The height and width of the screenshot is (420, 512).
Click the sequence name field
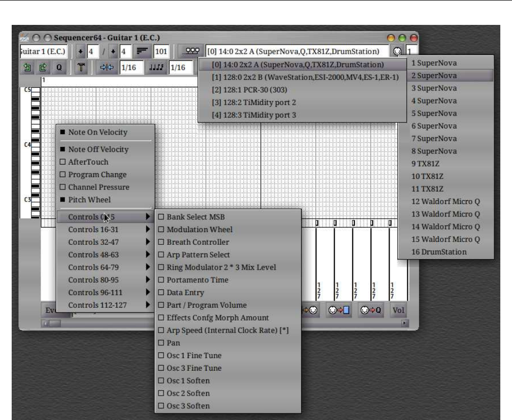(43, 51)
